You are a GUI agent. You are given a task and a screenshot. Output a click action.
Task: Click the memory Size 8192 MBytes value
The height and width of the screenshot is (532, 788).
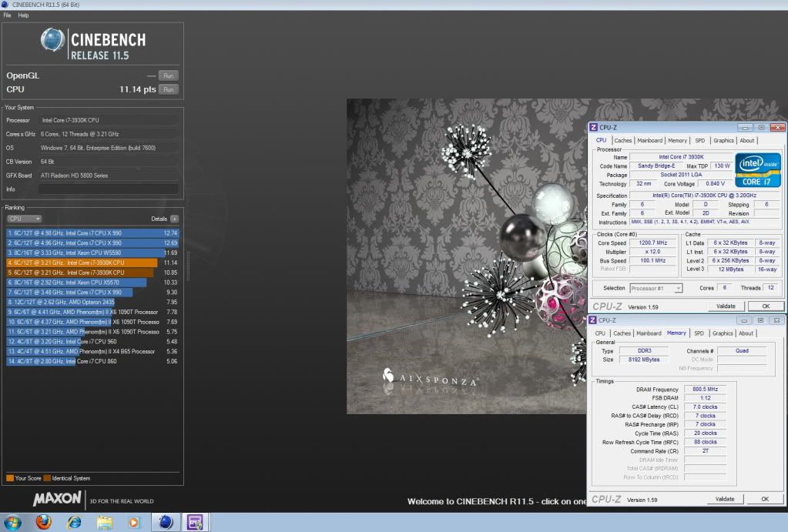644,360
